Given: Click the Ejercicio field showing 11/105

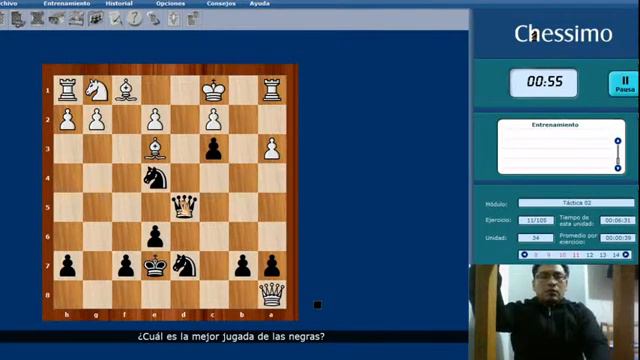Looking at the screenshot, I should click(x=536, y=220).
